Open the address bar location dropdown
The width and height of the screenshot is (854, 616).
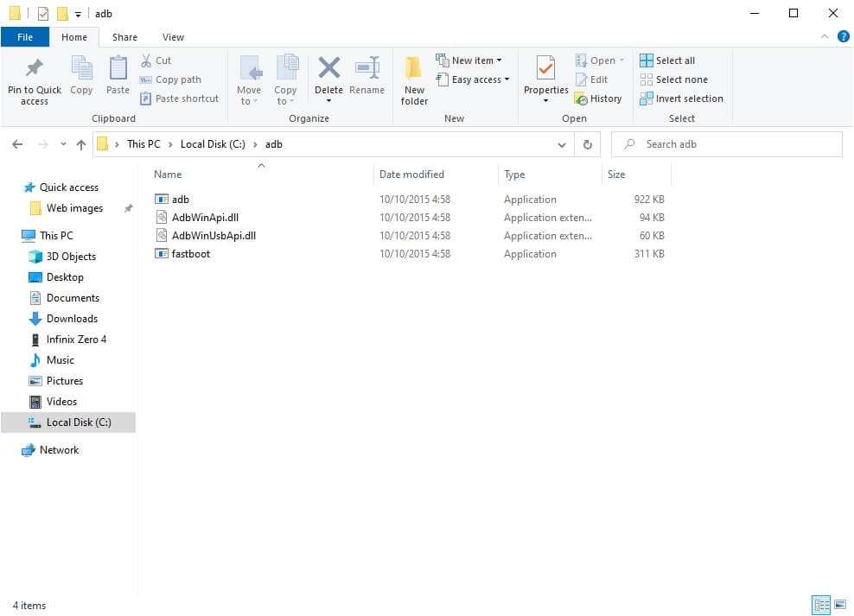click(562, 144)
